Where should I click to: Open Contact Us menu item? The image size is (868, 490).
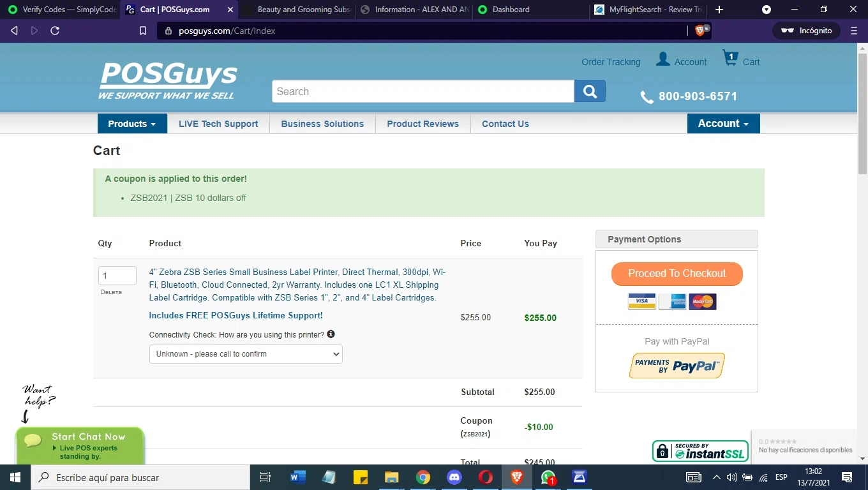pyautogui.click(x=505, y=124)
